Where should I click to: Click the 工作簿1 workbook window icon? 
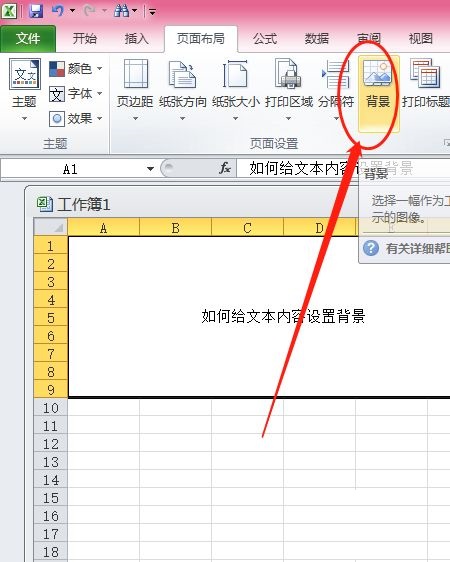pos(44,204)
